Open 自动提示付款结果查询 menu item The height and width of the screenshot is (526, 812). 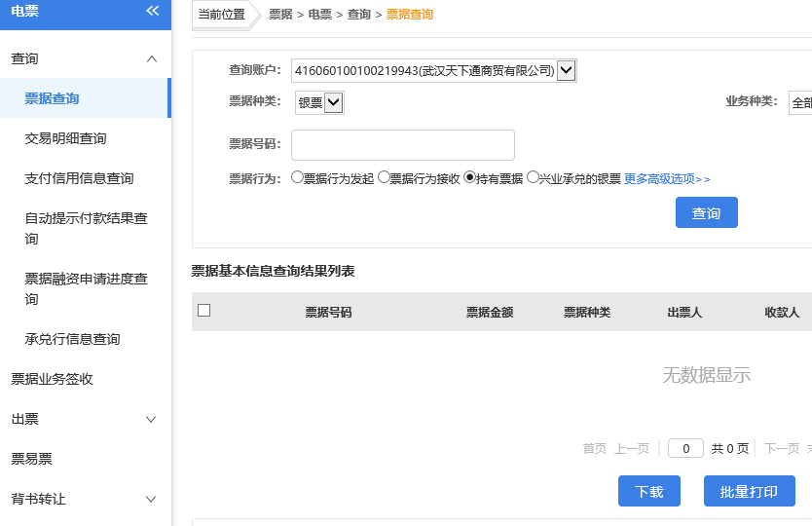[x=86, y=228]
